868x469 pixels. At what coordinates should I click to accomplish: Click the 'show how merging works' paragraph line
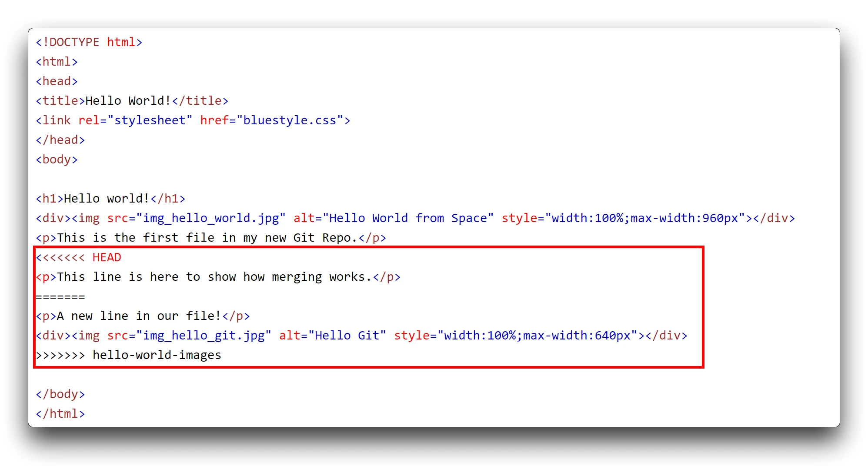click(x=217, y=277)
